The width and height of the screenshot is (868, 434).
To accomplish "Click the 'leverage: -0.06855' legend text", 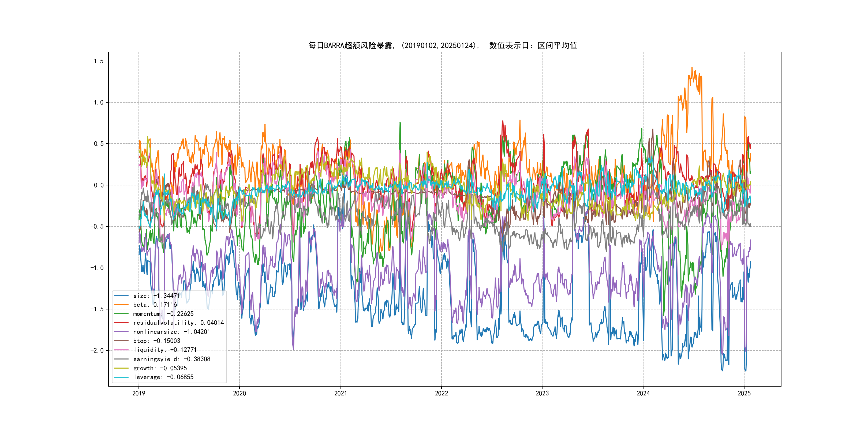I will point(163,377).
